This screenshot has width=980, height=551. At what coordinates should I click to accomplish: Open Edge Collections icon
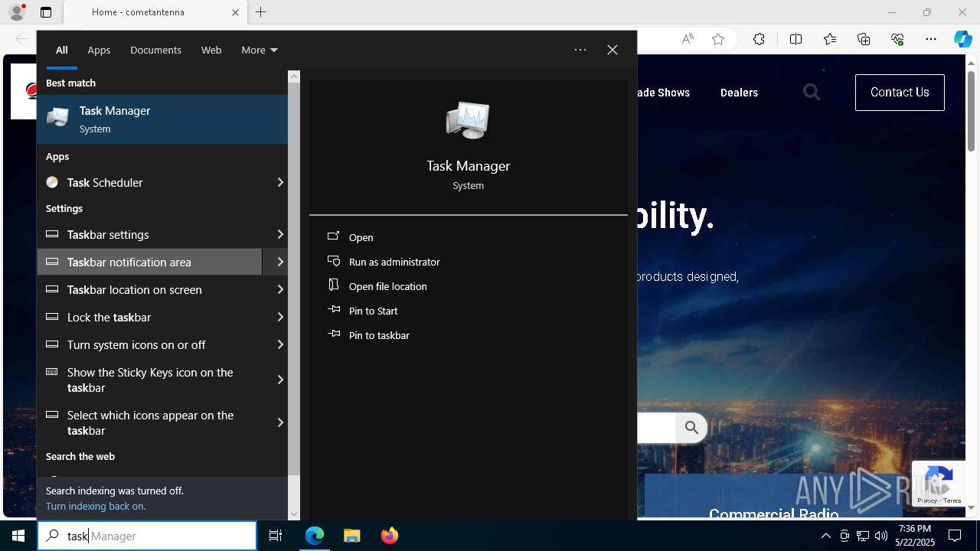pyautogui.click(x=864, y=39)
